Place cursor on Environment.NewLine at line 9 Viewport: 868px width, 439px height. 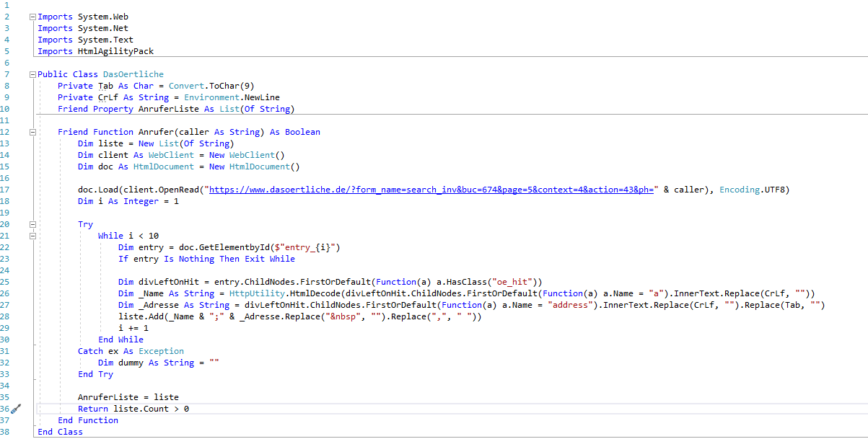(231, 97)
